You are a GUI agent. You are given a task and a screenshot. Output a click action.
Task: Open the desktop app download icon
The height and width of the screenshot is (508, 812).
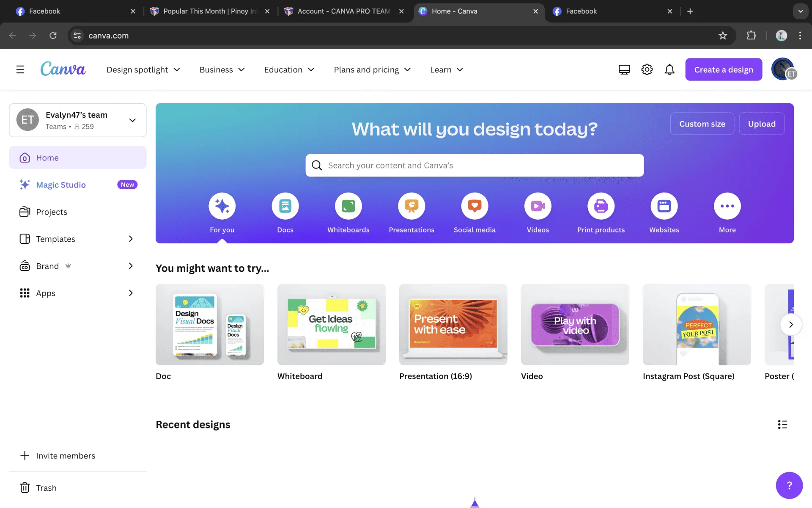(624, 69)
